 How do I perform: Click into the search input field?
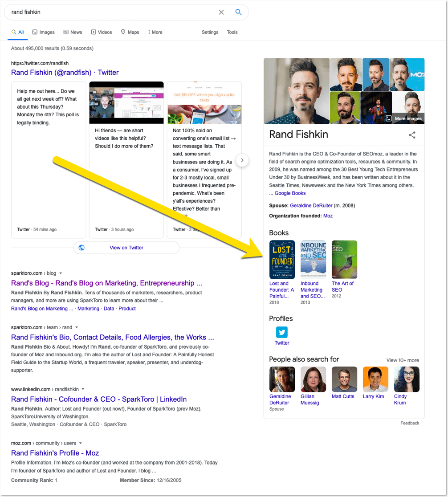click(111, 12)
